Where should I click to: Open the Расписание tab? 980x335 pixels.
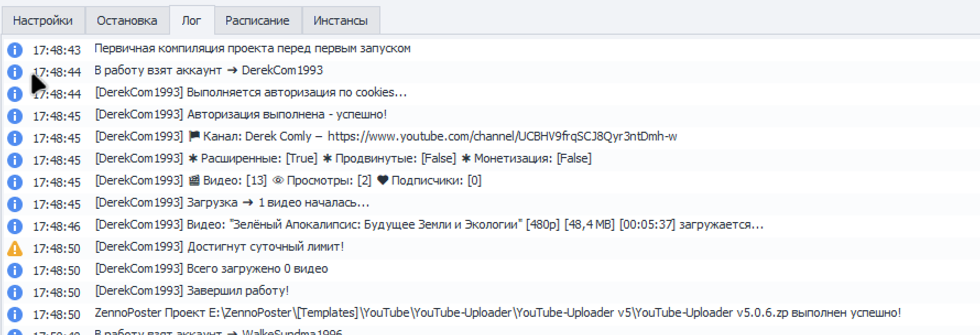coord(257,20)
